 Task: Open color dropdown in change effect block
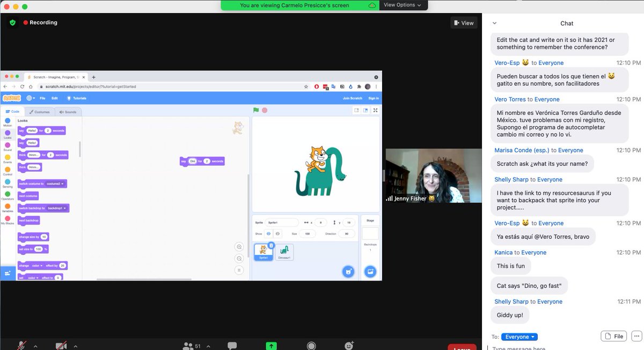point(37,265)
